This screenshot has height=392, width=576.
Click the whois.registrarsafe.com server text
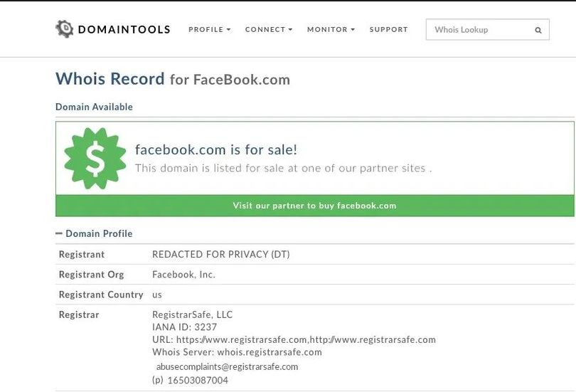tap(270, 352)
